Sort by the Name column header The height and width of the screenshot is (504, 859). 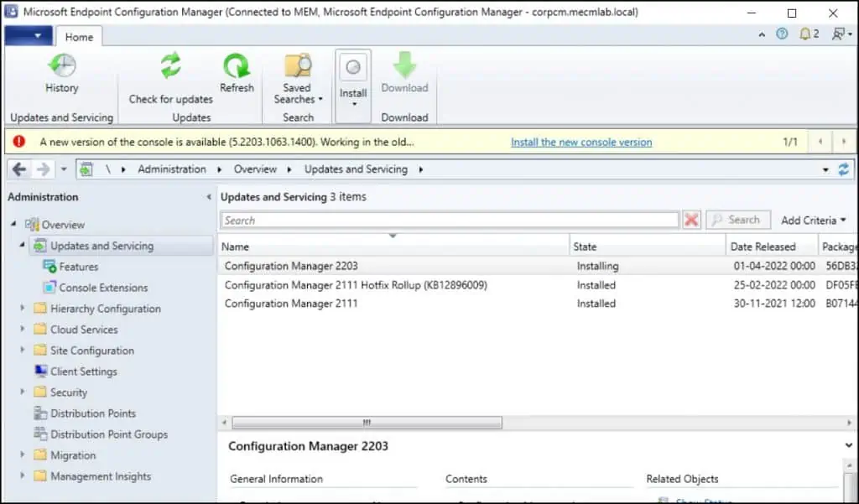[x=393, y=247]
